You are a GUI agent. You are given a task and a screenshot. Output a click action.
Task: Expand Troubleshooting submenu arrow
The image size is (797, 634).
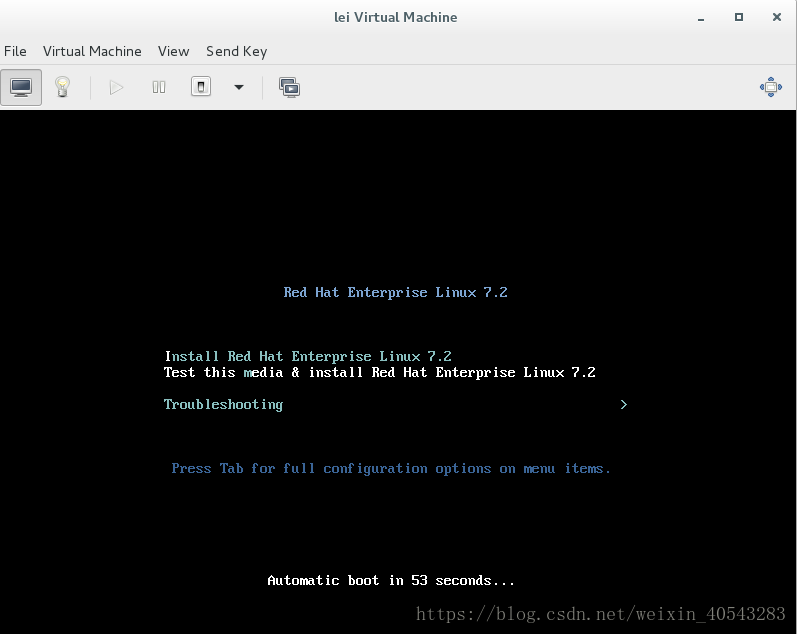(624, 405)
